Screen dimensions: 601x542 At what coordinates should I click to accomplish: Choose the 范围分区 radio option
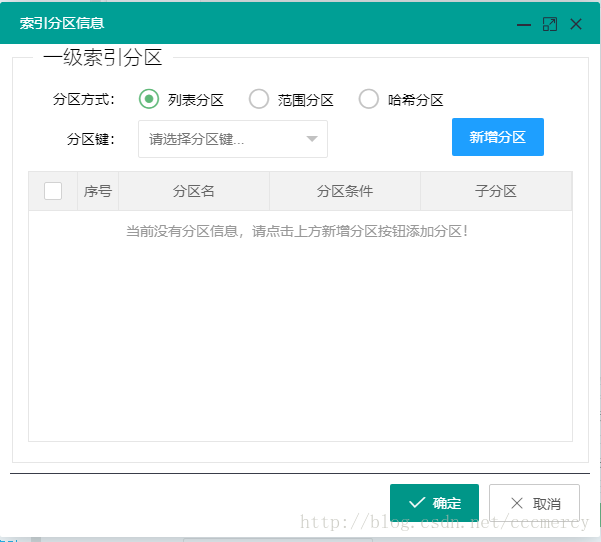pos(259,99)
